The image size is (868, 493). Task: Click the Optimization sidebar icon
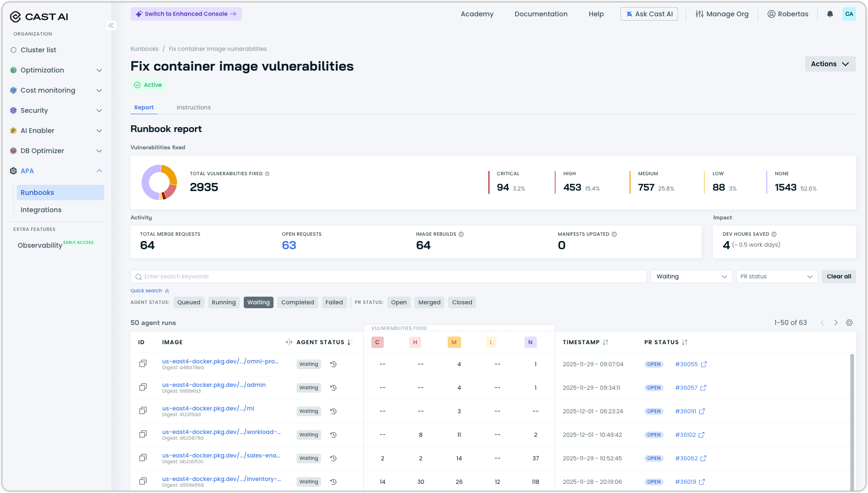click(13, 70)
